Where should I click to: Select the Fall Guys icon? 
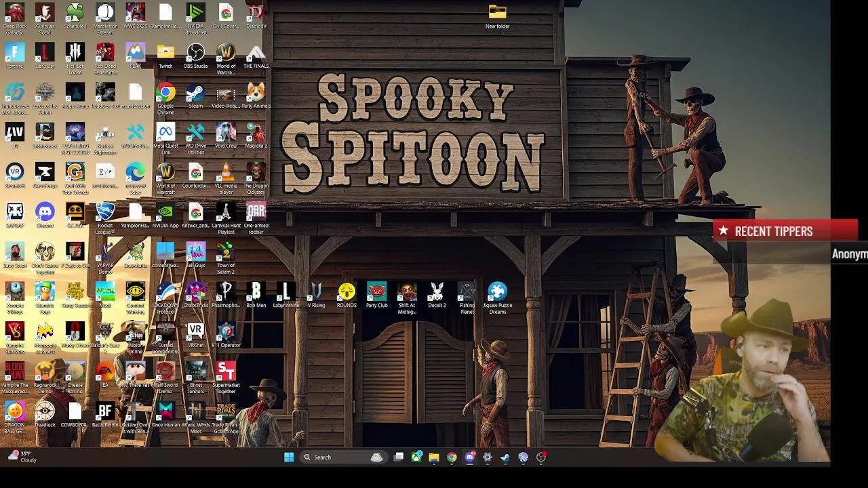pos(195,256)
